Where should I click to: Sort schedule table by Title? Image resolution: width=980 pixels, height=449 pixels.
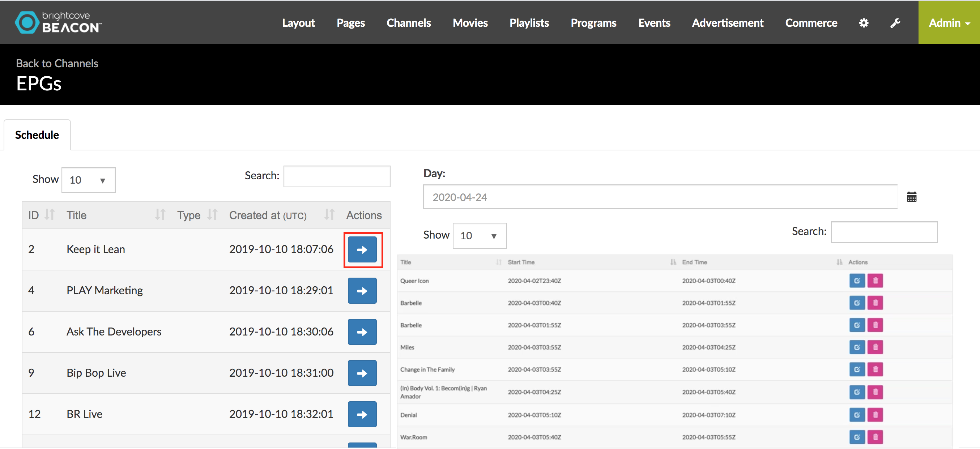(x=499, y=262)
